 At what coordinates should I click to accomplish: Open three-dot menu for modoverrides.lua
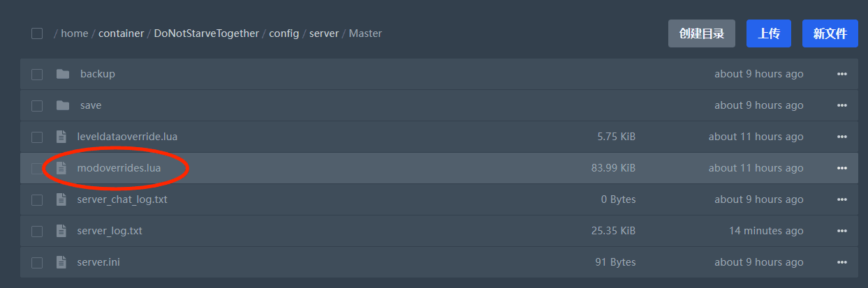pos(841,168)
